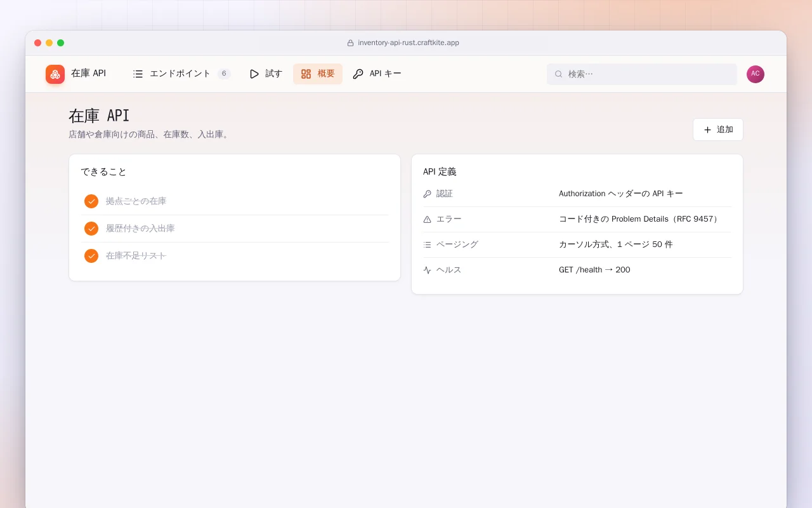Click the lock icon in address bar
This screenshot has height=508, width=812.
[350, 43]
